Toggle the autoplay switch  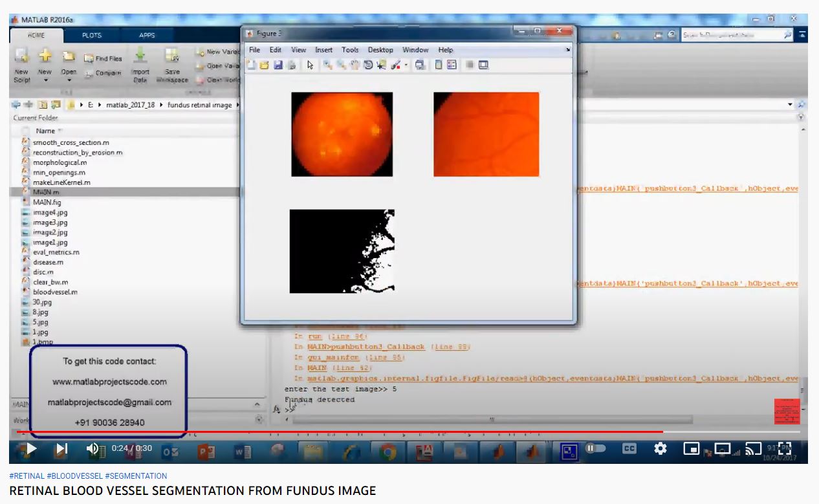pyautogui.click(x=595, y=448)
